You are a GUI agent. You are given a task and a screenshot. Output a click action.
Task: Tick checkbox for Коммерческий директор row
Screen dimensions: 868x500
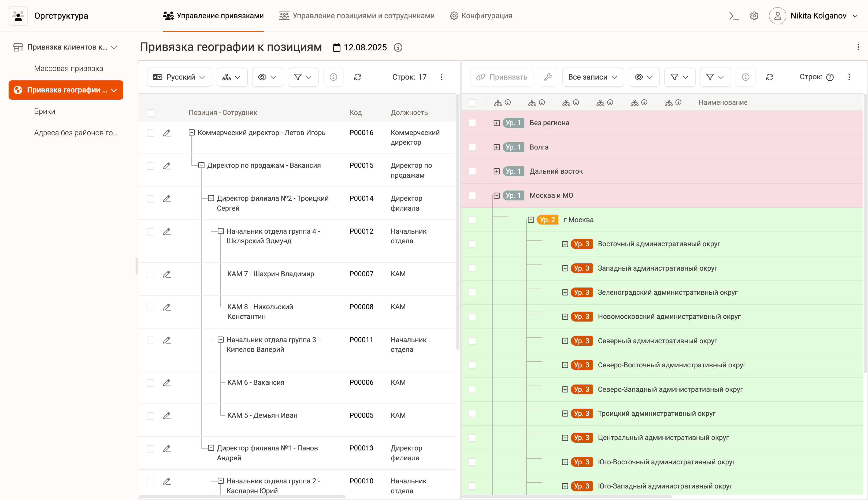tap(150, 133)
